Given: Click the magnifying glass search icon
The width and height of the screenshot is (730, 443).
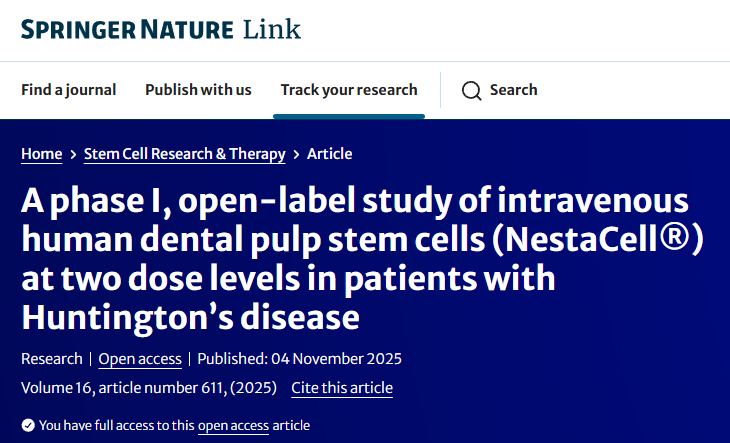Looking at the screenshot, I should tap(472, 91).
